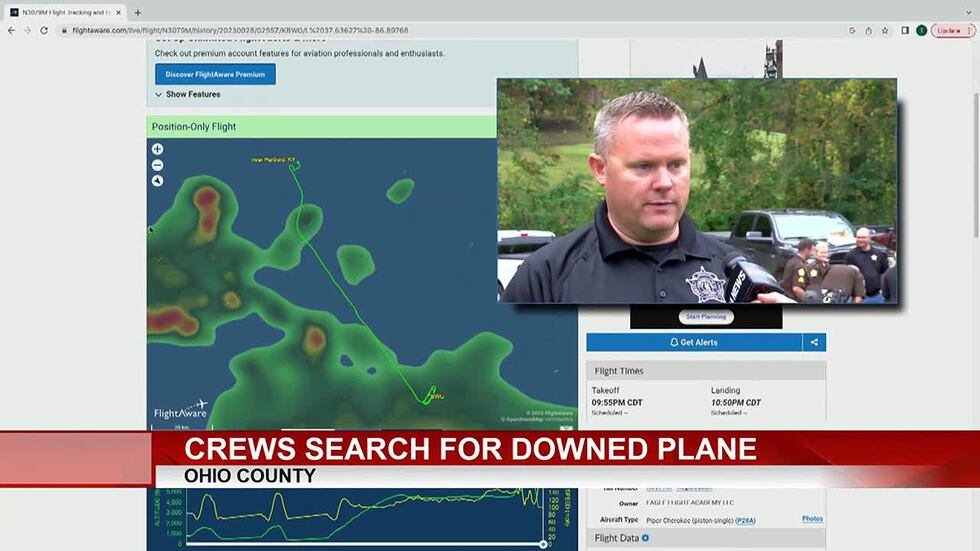Select the N3079M flight tracking tab
This screenshot has height=551, width=980.
pos(65,12)
